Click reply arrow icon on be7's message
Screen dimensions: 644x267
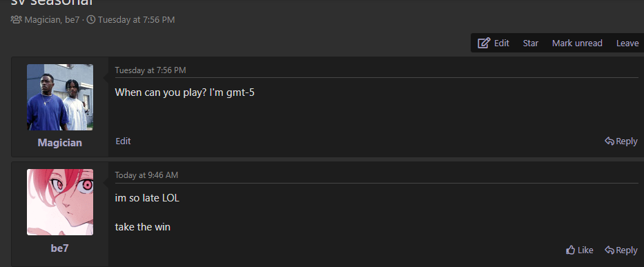point(609,250)
